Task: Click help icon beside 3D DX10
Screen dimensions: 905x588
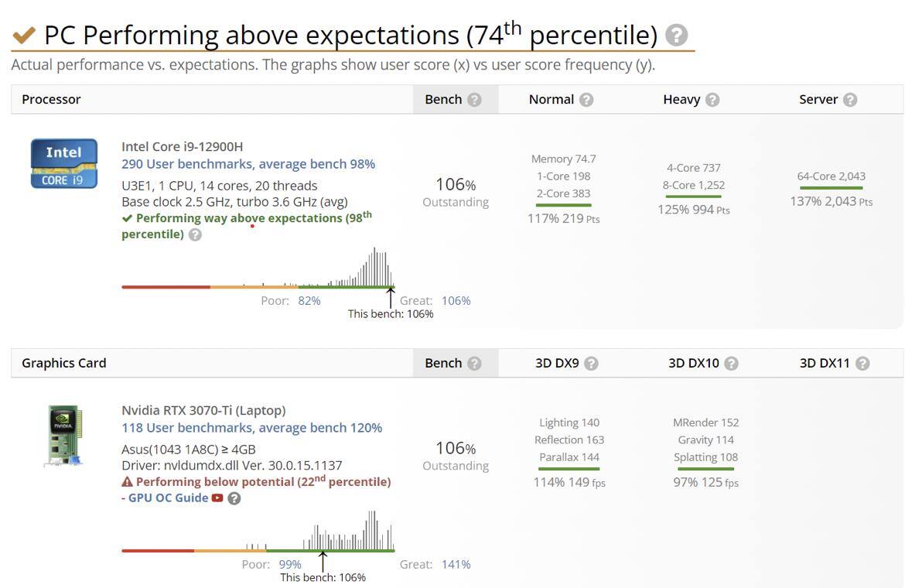Action: (x=731, y=364)
